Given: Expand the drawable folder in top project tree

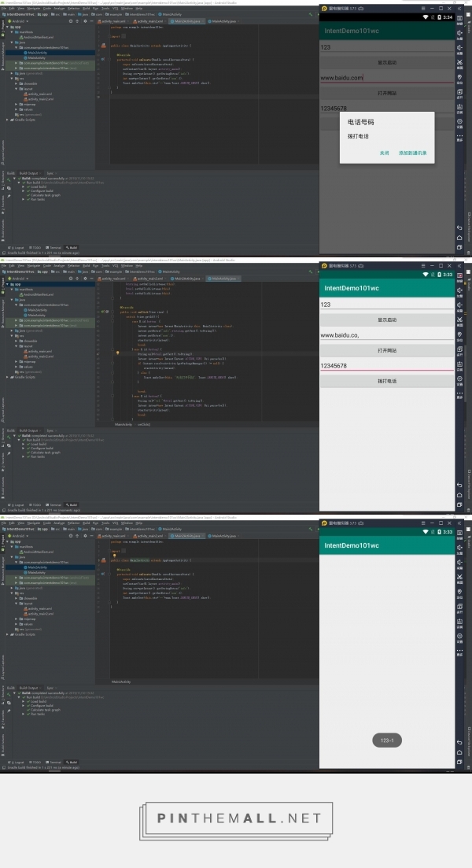Looking at the screenshot, I should point(17,83).
